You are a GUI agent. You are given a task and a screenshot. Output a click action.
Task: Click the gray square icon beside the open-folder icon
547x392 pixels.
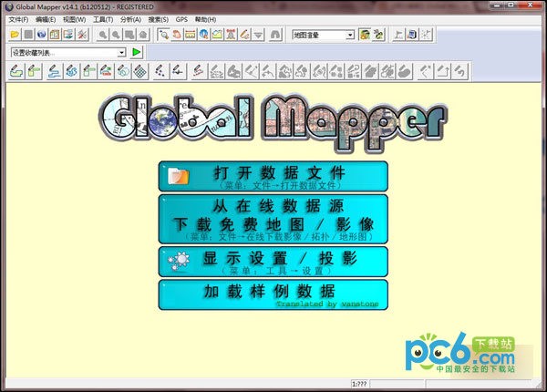tap(28, 35)
